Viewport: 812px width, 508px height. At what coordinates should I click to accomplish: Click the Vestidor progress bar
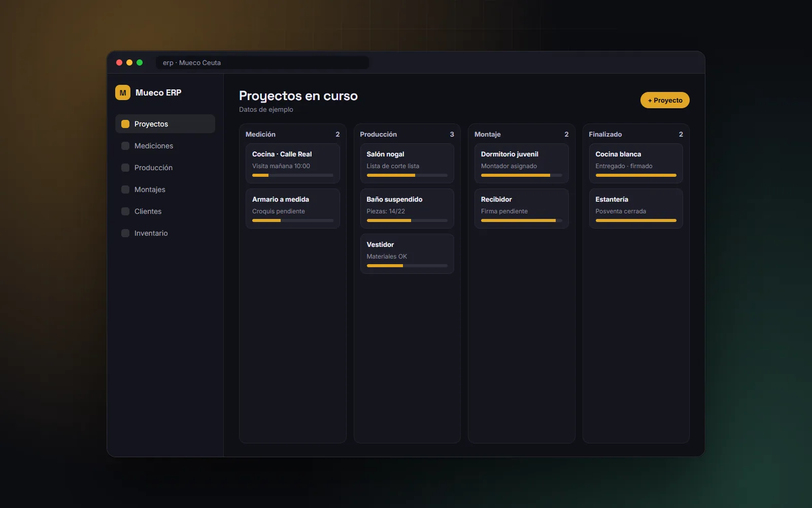[407, 266]
